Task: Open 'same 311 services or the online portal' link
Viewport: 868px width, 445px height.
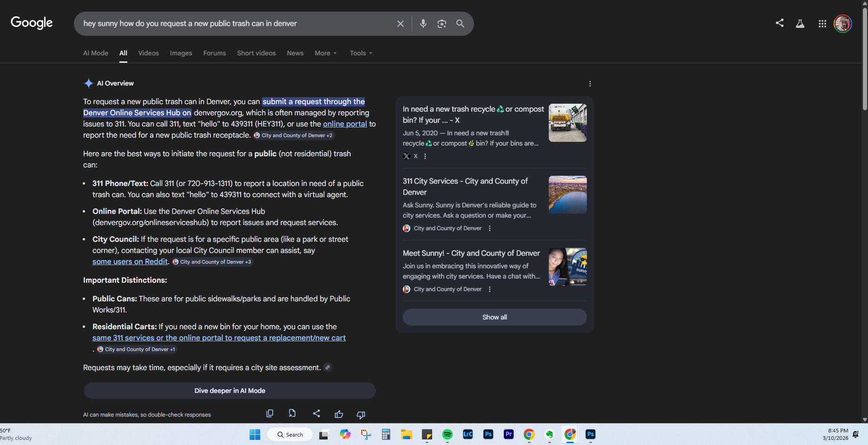Action: coord(219,338)
